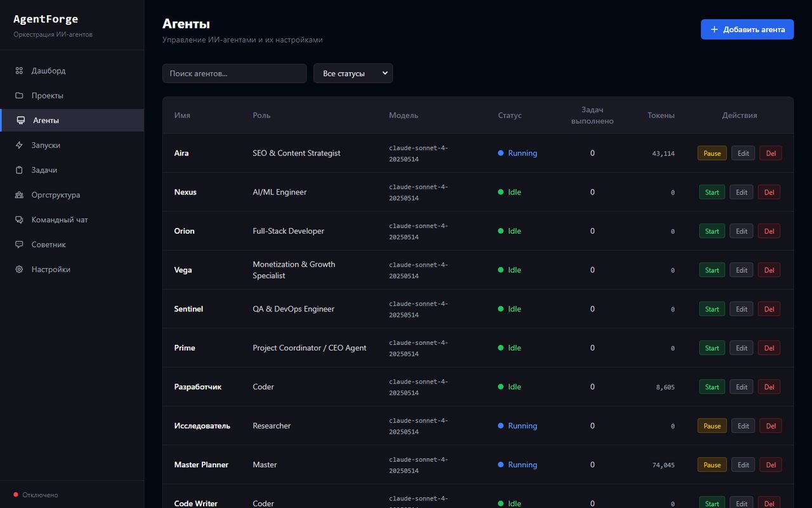Open Советник section
Screen dimensions: 812x508
(x=72, y=244)
